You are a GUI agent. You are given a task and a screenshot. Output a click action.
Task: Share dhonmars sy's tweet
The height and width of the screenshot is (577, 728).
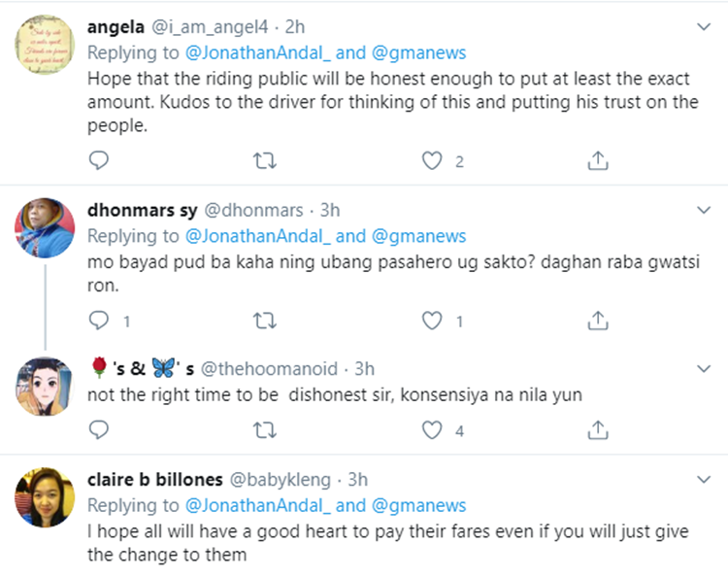click(x=599, y=320)
